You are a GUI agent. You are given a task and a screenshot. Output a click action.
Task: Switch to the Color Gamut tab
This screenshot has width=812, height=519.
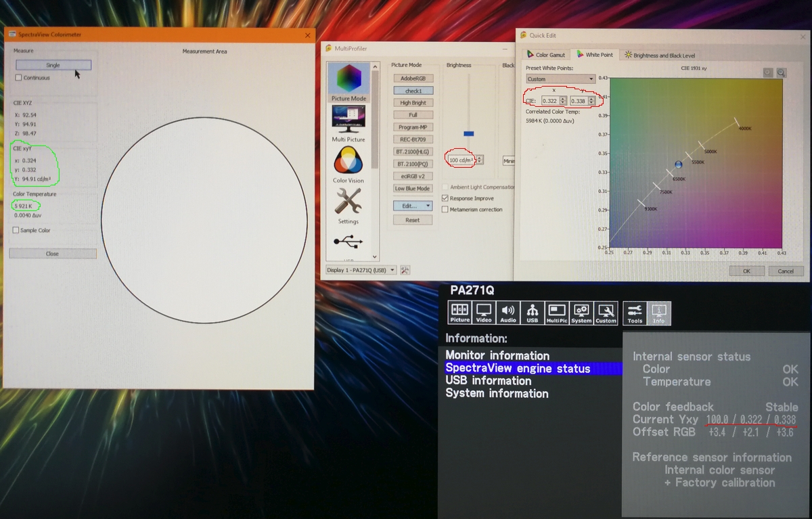545,55
